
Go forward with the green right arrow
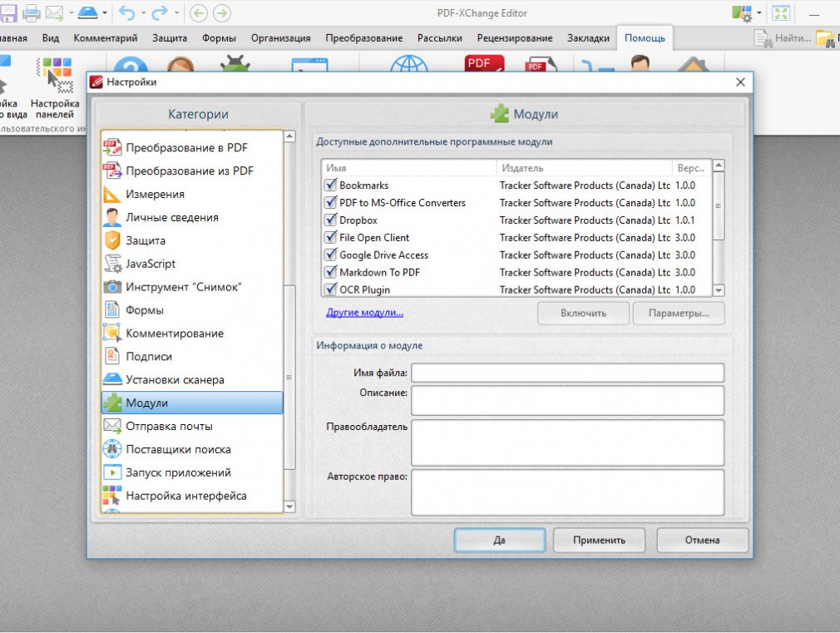tap(222, 12)
